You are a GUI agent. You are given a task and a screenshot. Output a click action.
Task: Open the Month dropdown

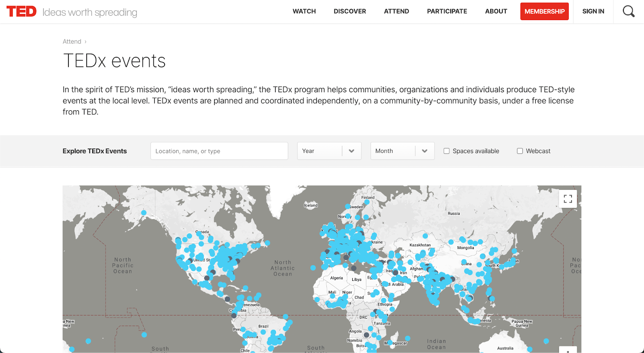(402, 151)
